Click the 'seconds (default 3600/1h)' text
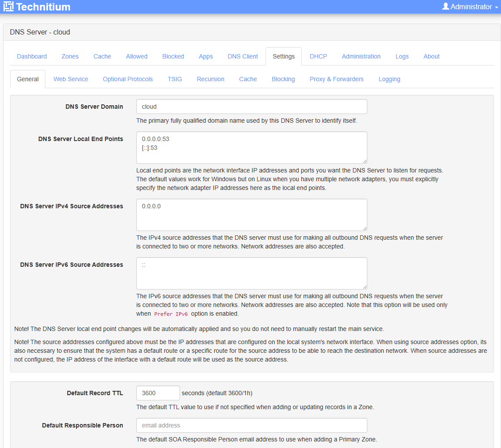 click(217, 393)
